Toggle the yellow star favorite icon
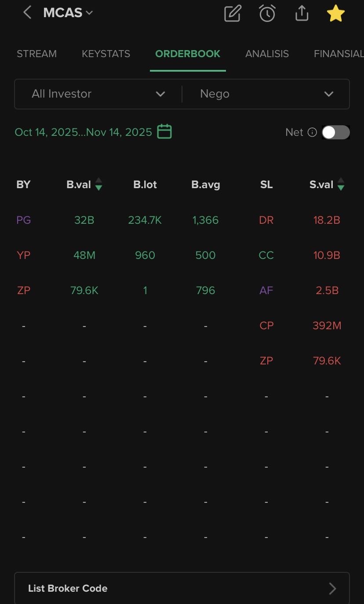 336,14
